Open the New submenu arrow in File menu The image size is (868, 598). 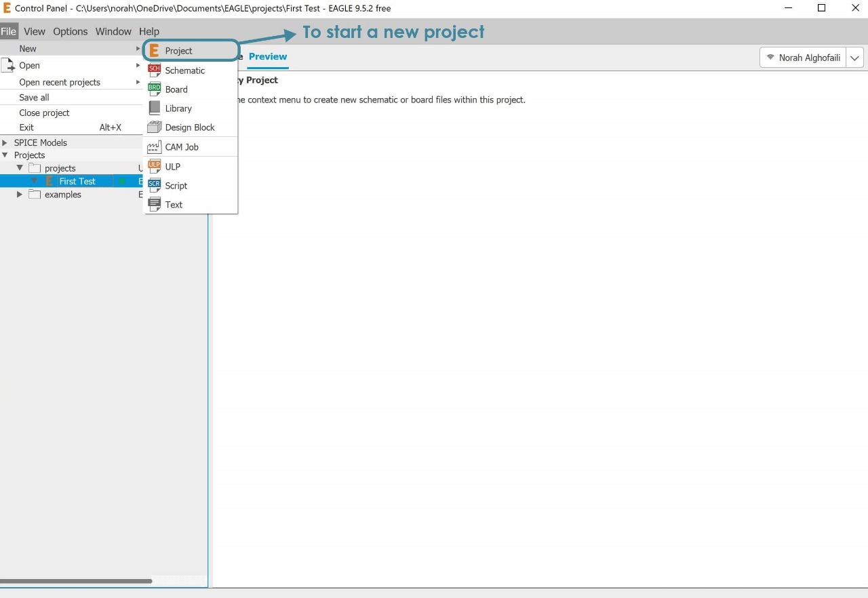pyautogui.click(x=138, y=49)
